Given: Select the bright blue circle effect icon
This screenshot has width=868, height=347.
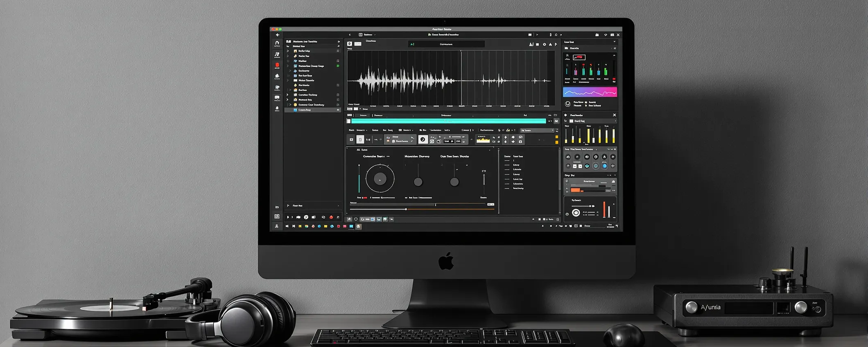Looking at the screenshot, I should (x=604, y=166).
